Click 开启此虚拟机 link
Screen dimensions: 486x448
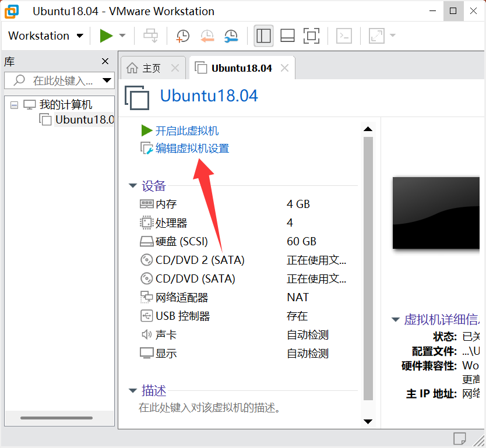point(187,130)
